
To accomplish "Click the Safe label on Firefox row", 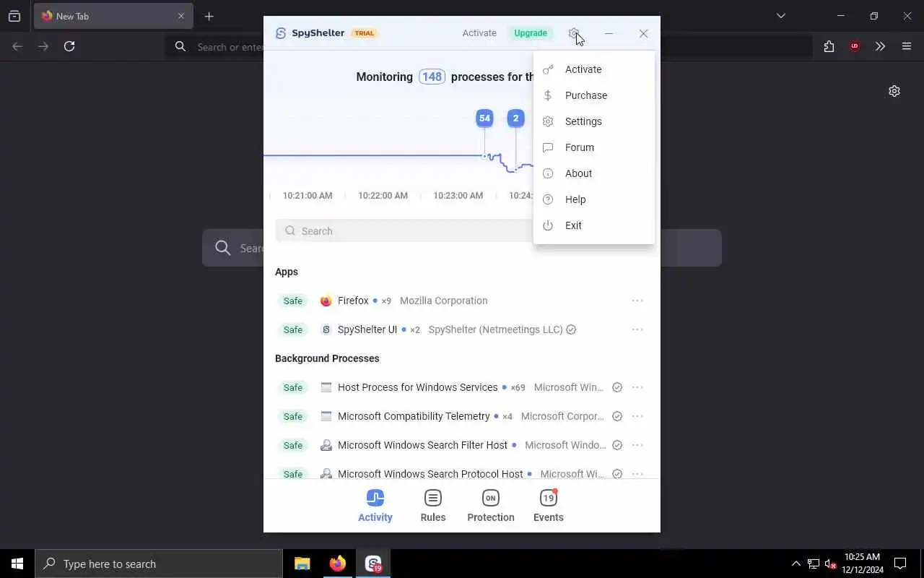I will (x=293, y=301).
